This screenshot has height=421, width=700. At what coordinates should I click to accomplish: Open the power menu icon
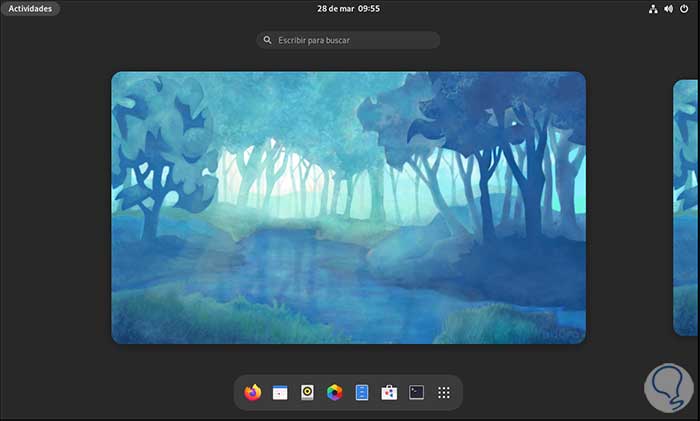(684, 8)
